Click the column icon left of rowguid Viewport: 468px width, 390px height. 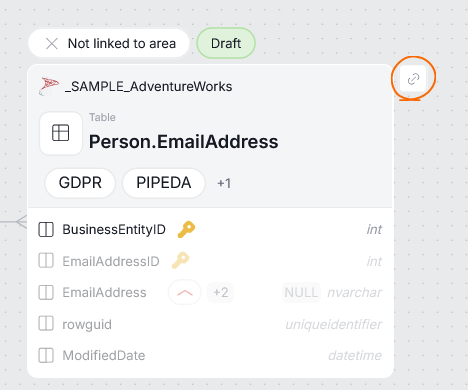pyautogui.click(x=46, y=324)
